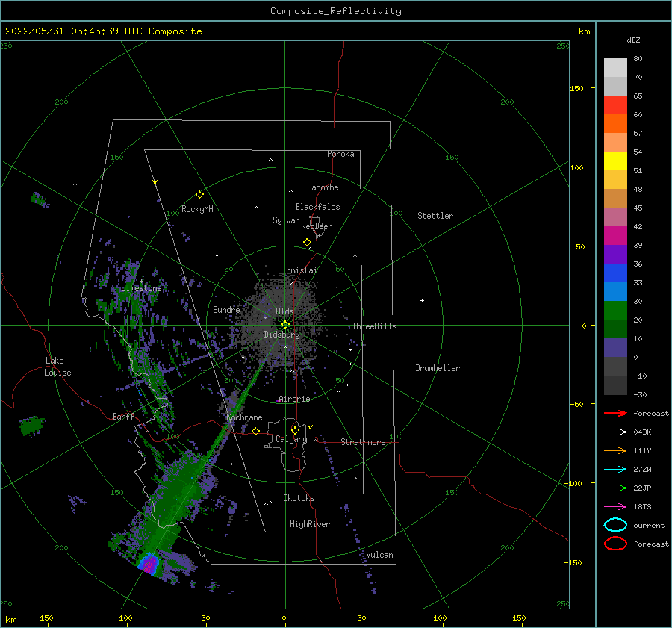Screen dimensions: 672x628
Task: Click the Drumheller label
Action: click(x=438, y=368)
